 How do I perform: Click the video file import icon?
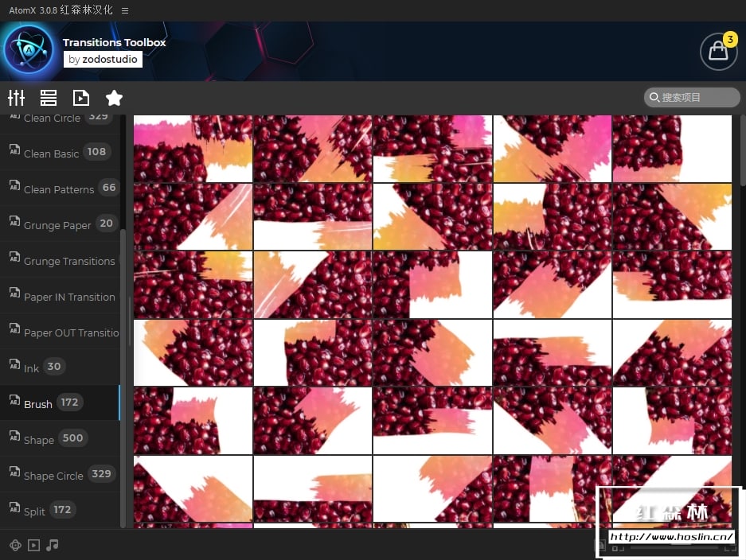click(x=81, y=98)
